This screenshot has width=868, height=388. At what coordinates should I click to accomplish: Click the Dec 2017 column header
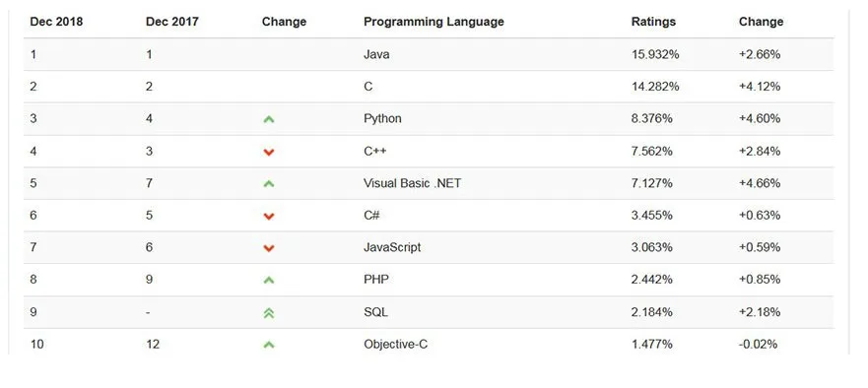pyautogui.click(x=172, y=22)
